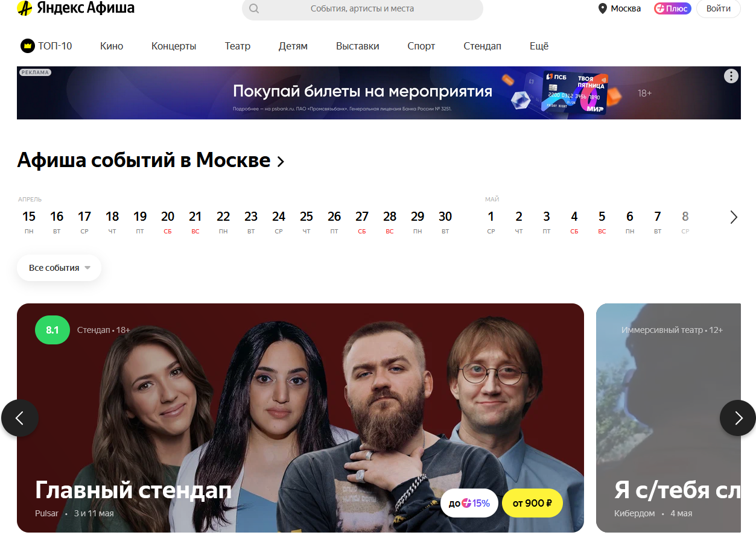Viewport: 756px width, 538px height.
Task: Go to the previous carousel slide
Action: click(x=20, y=418)
